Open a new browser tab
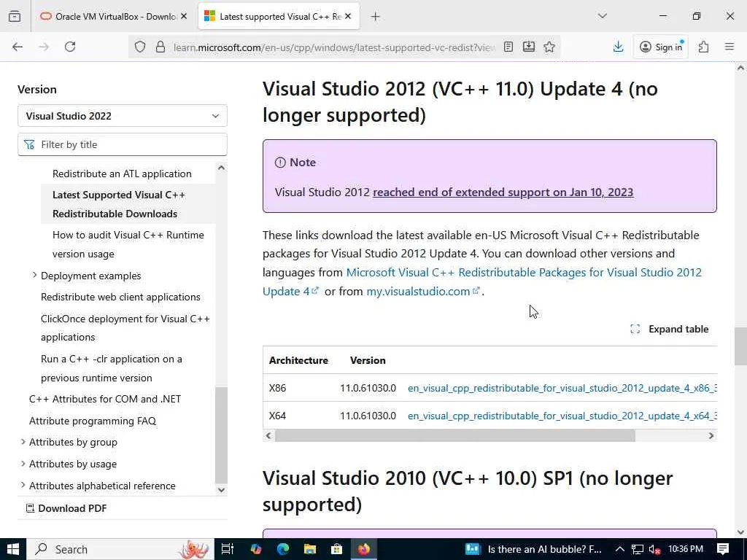747x560 pixels. click(x=375, y=16)
